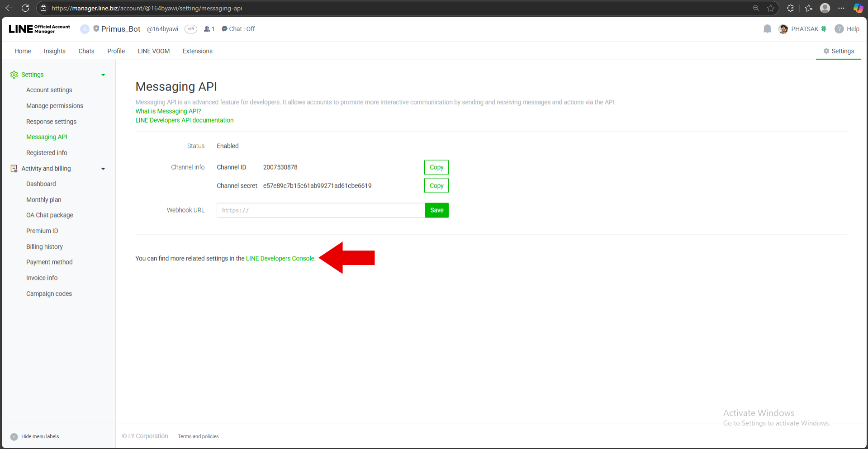
Task: Open the browser favorites list icon
Action: click(x=809, y=8)
